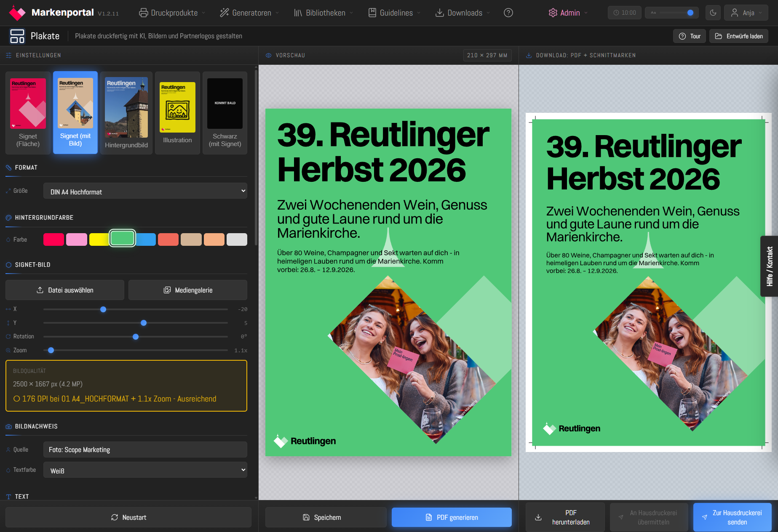The height and width of the screenshot is (532, 778).
Task: Click the download icon beside Download: PDF heading
Action: click(x=529, y=55)
